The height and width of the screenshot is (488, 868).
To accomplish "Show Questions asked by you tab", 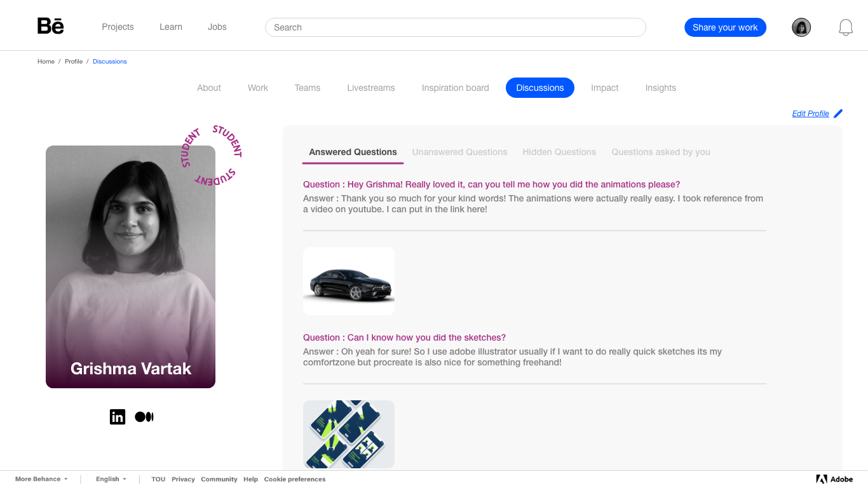I will point(661,152).
